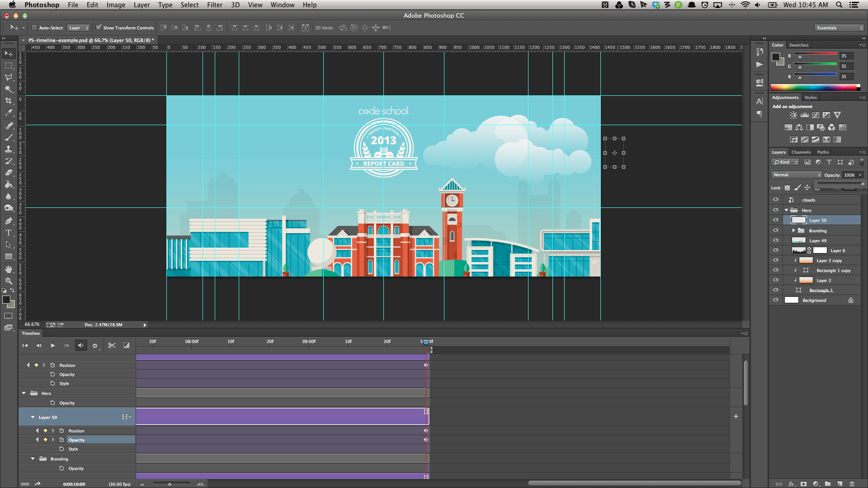Hide Layer 49

point(776,240)
